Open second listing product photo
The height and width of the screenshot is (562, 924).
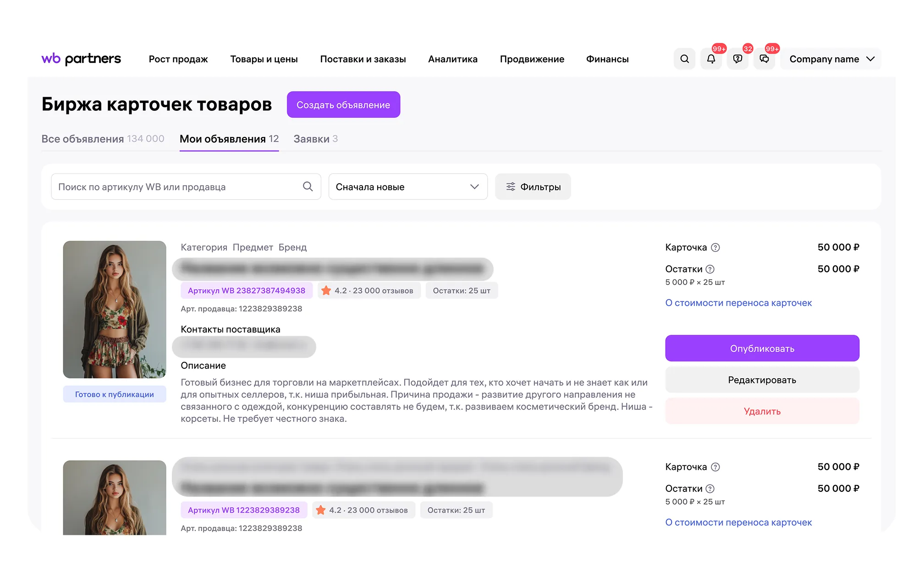(x=115, y=497)
